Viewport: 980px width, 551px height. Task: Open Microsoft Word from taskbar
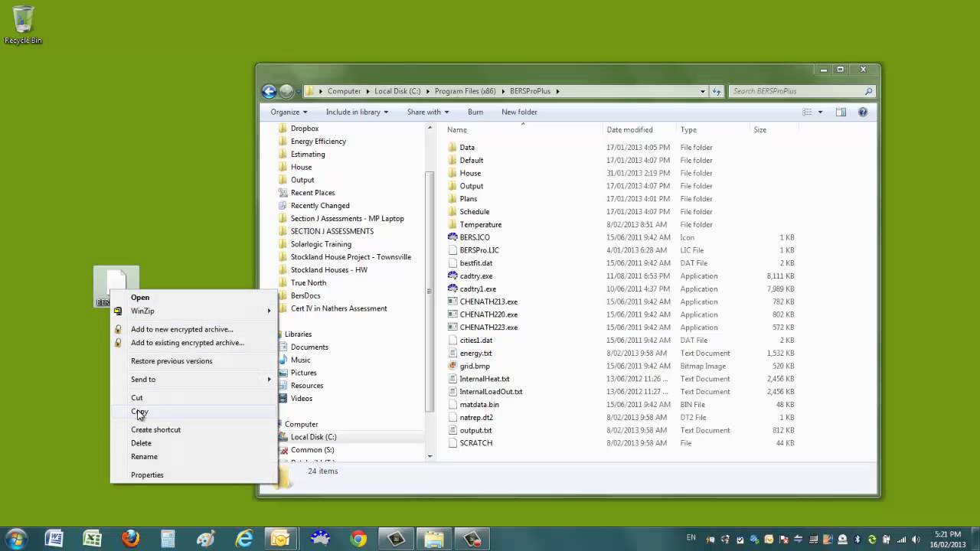tap(54, 539)
